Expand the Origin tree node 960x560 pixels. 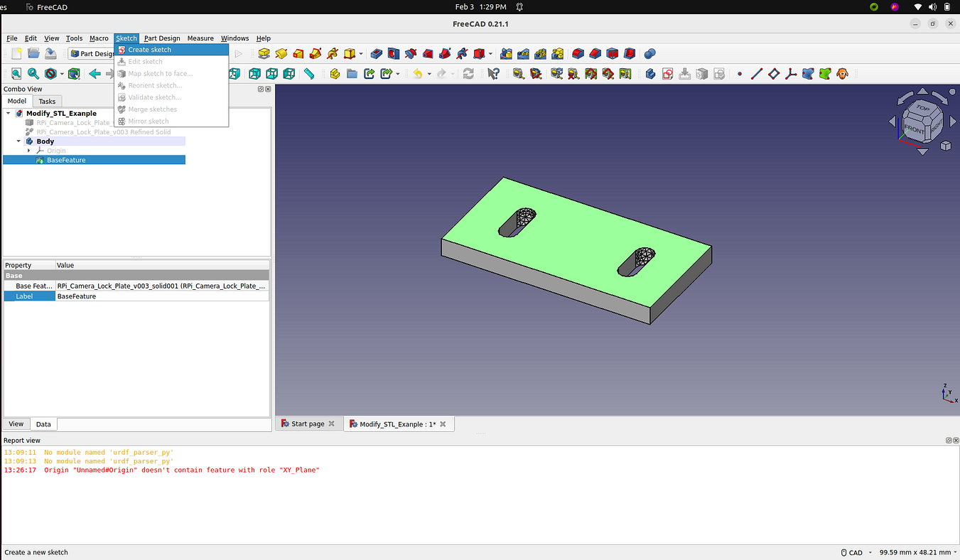pos(29,151)
